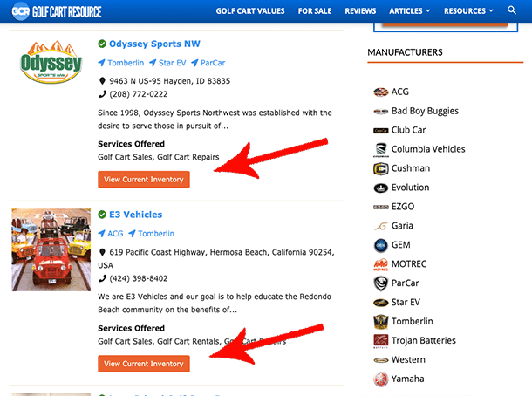Open Trojan Batteries manufacturer link

pyautogui.click(x=424, y=340)
